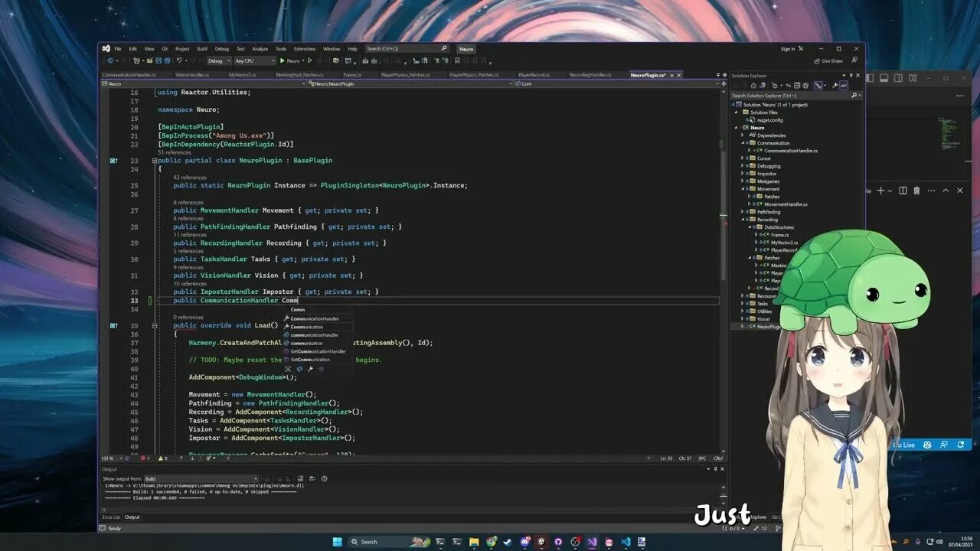
Task: Open Visual Studio from the taskbar
Action: click(x=592, y=542)
